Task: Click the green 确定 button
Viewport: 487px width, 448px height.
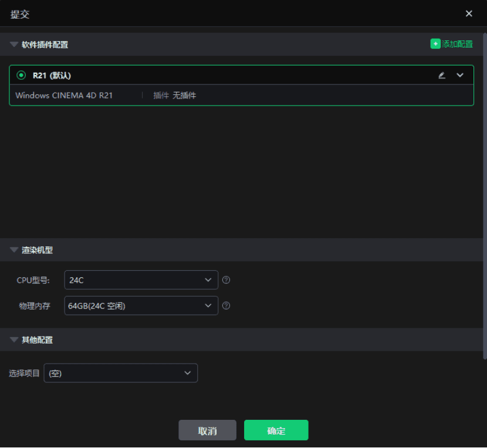Action: pos(276,430)
